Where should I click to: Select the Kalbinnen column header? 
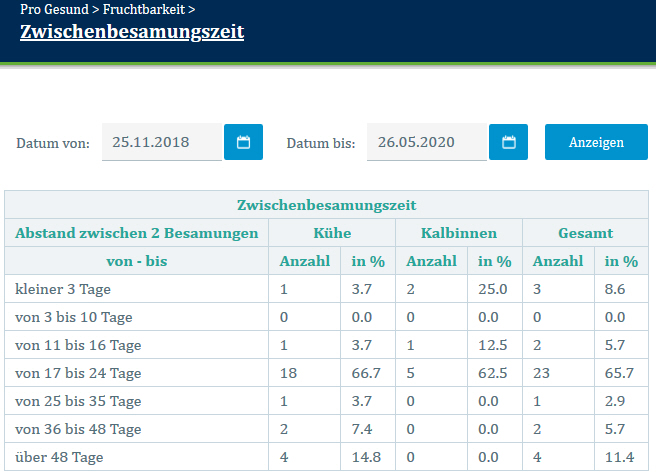click(459, 233)
